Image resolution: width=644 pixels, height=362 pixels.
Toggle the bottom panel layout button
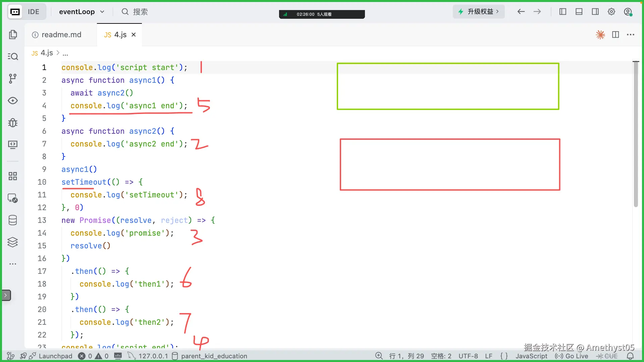579,12
